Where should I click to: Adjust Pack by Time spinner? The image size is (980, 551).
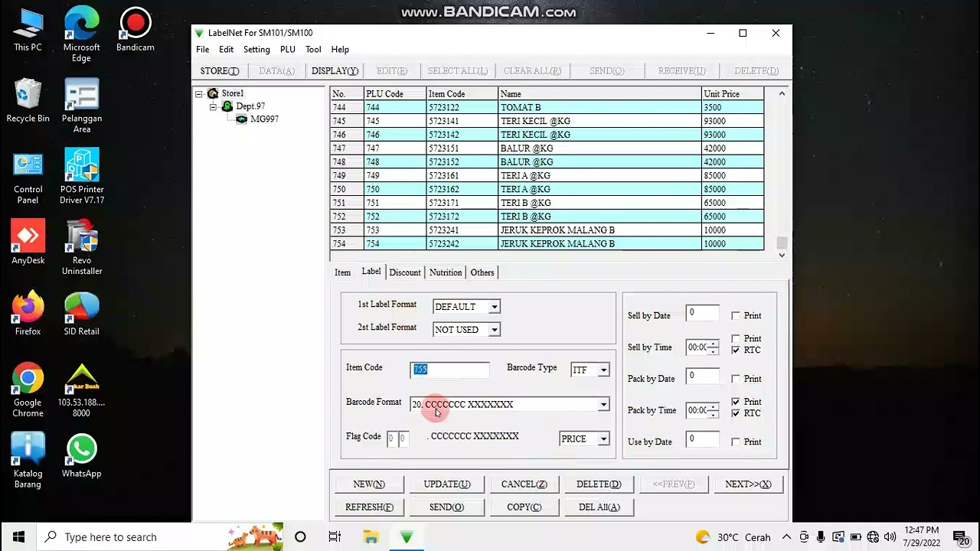tap(713, 410)
